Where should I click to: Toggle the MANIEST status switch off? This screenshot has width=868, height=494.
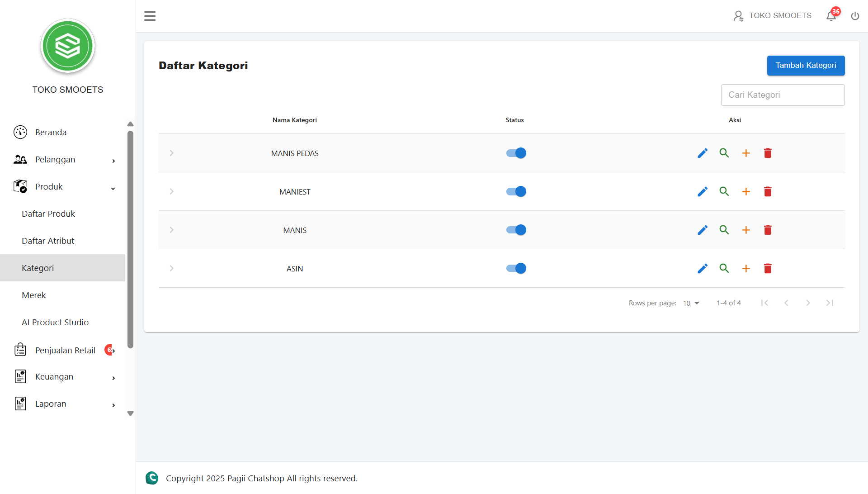click(x=516, y=191)
